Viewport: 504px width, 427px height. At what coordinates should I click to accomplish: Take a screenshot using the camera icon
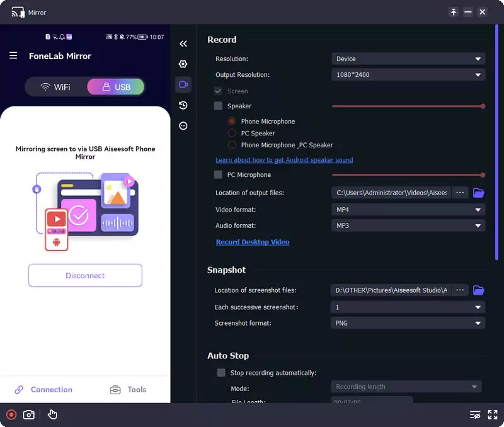pos(28,414)
